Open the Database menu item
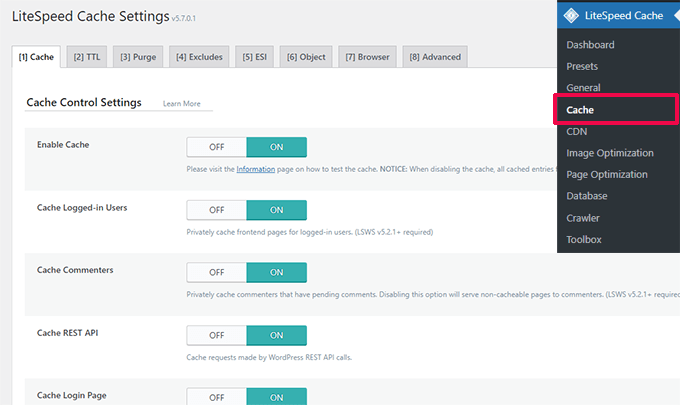The height and width of the screenshot is (405, 680). (587, 196)
